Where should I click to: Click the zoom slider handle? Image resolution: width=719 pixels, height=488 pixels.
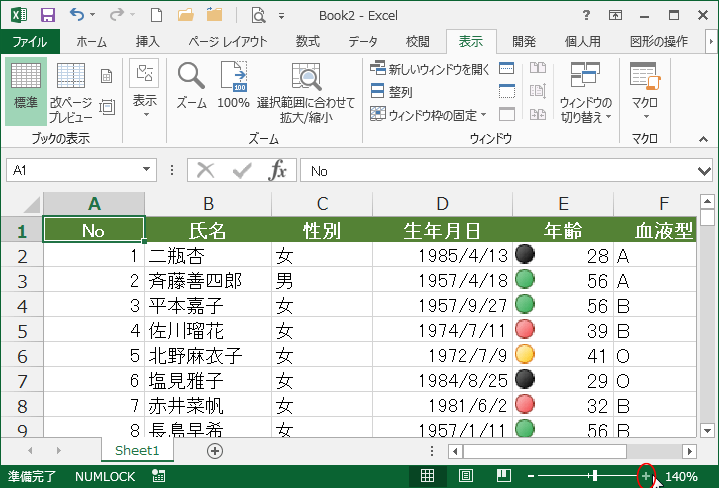[x=594, y=476]
